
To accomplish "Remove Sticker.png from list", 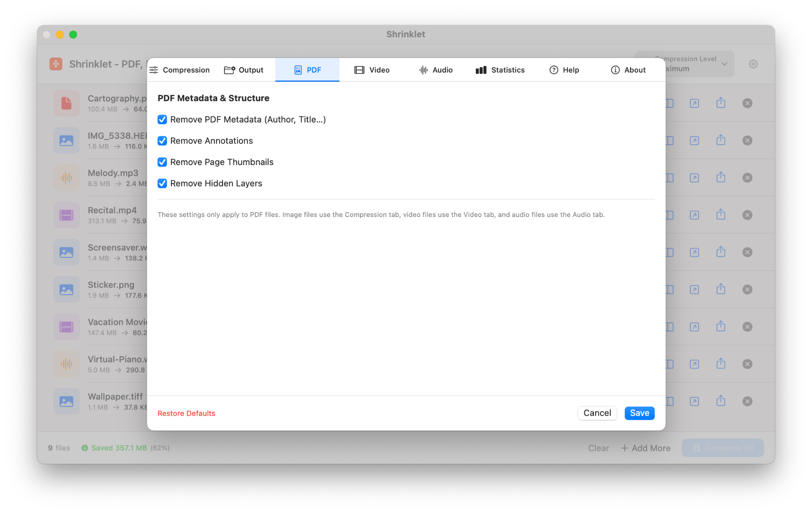I will pyautogui.click(x=747, y=290).
